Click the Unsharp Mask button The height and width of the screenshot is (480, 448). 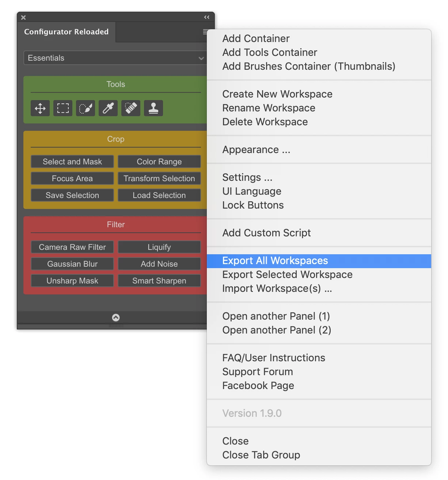click(x=72, y=281)
